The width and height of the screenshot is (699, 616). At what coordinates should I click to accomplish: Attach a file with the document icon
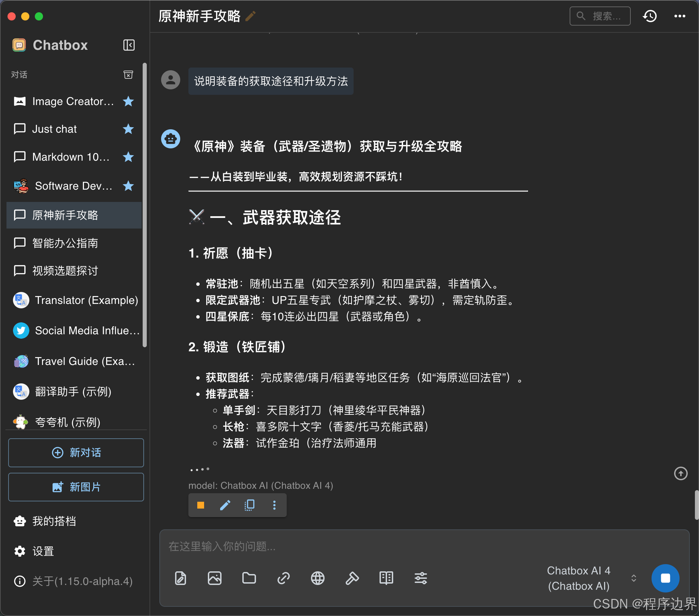pos(180,578)
